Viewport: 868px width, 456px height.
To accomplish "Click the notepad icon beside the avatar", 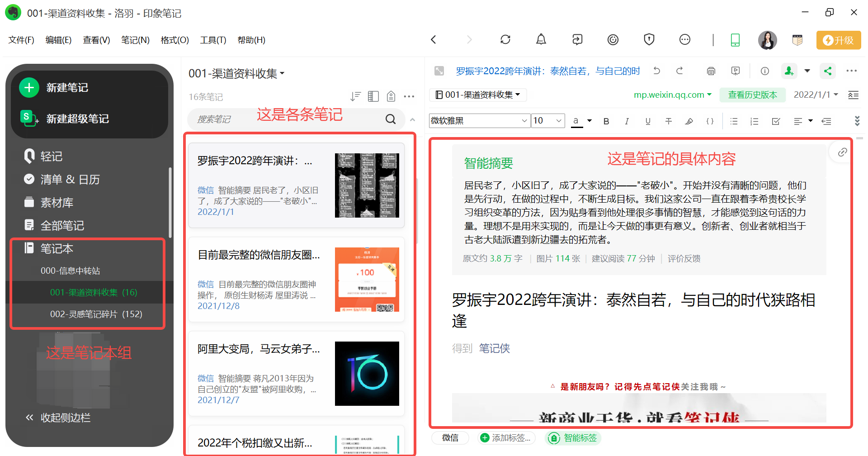I will pos(797,40).
